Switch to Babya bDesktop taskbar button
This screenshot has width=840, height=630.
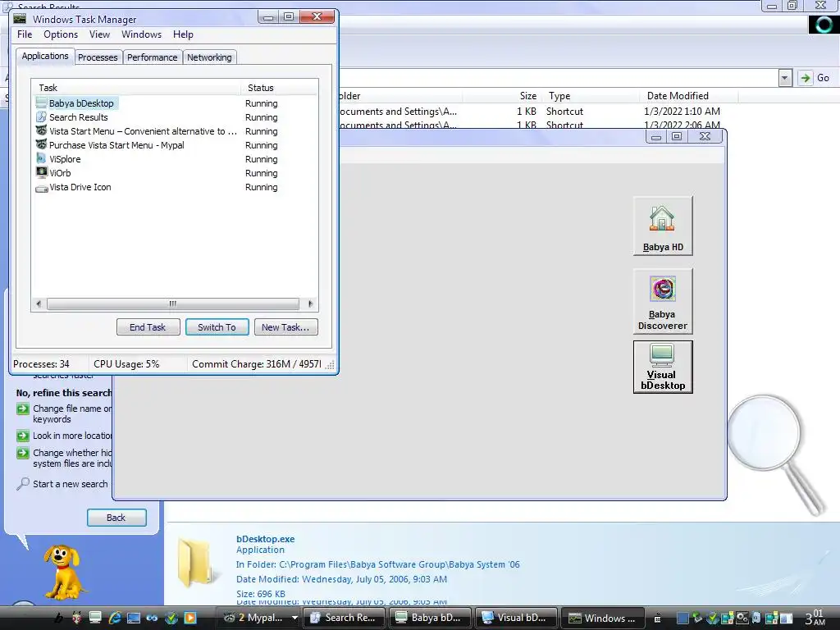(430, 618)
